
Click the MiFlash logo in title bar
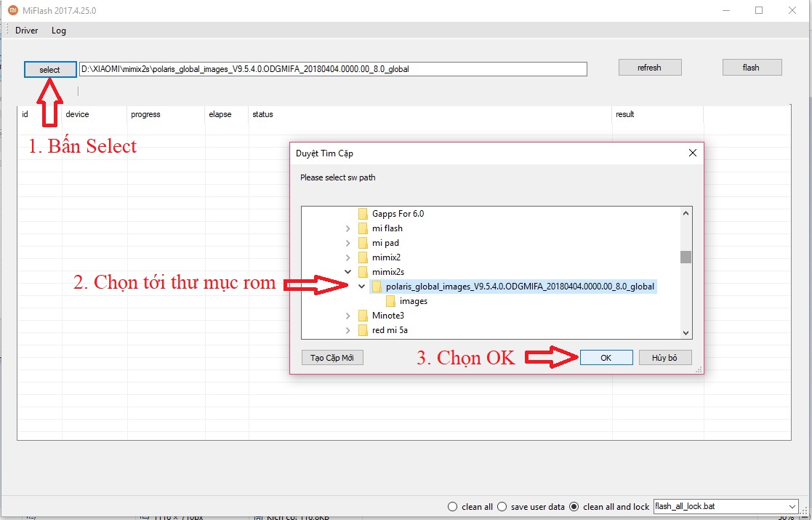point(12,10)
